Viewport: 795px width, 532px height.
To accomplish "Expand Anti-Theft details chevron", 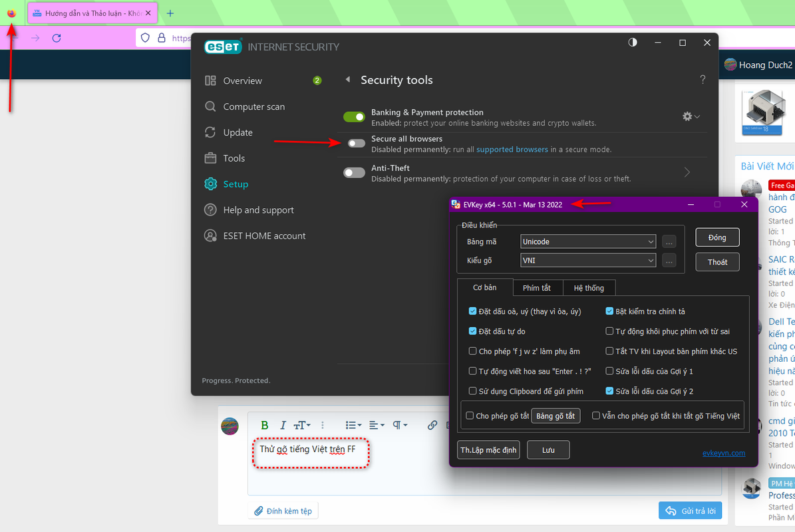I will pyautogui.click(x=687, y=172).
